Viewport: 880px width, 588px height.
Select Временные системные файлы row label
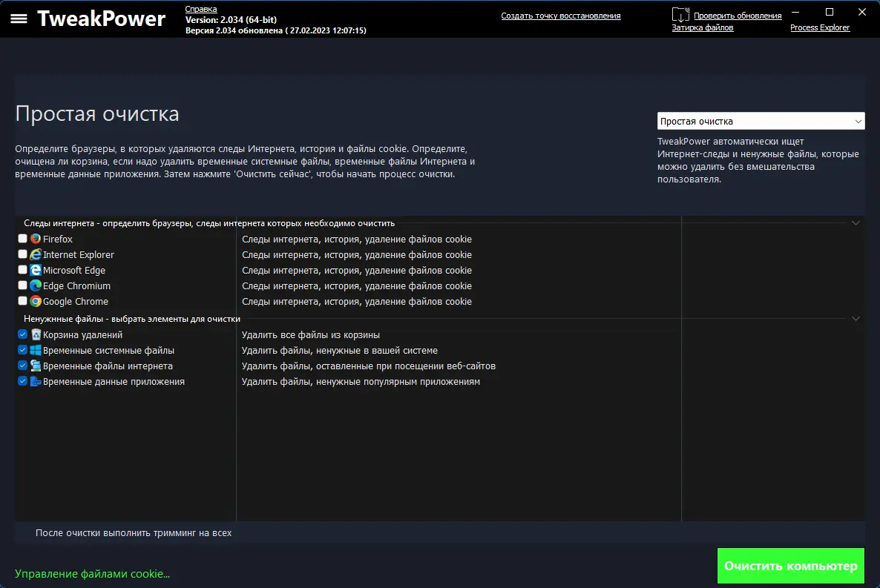[x=109, y=350]
